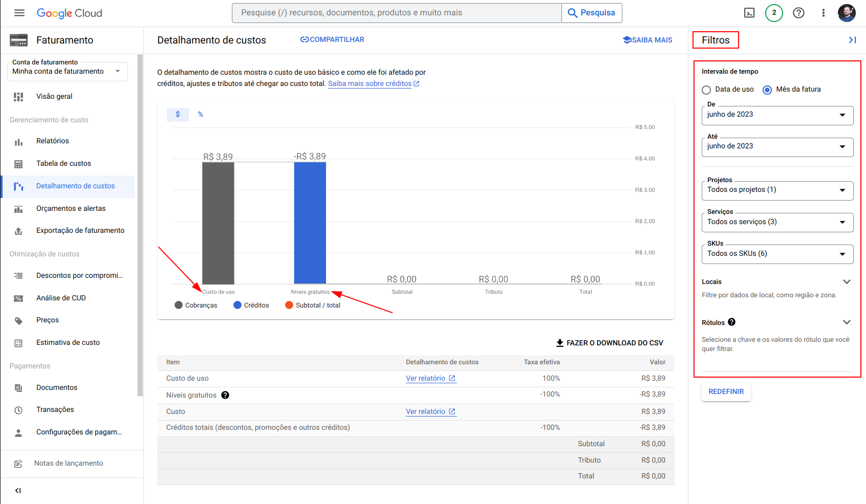This screenshot has height=504, width=866.
Task: Click the blue Créditos legend swatch
Action: (237, 305)
